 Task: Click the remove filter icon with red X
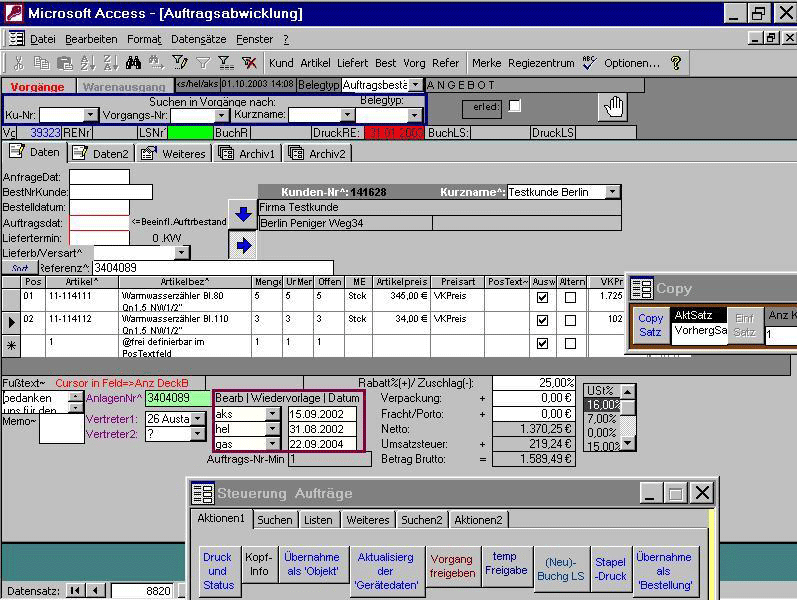coord(249,63)
